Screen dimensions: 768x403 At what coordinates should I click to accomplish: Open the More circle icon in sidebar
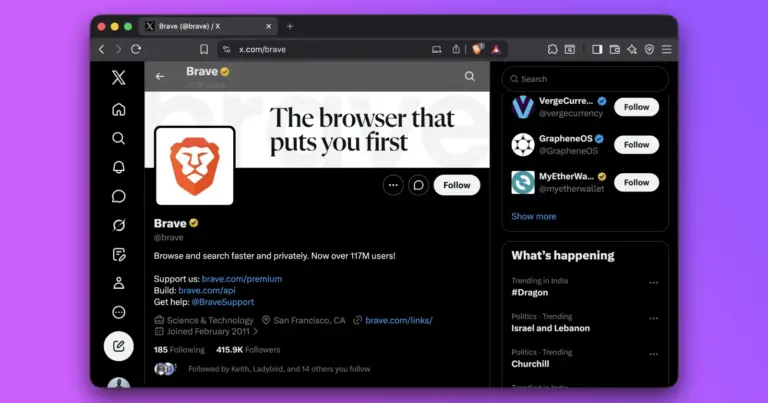(x=119, y=312)
